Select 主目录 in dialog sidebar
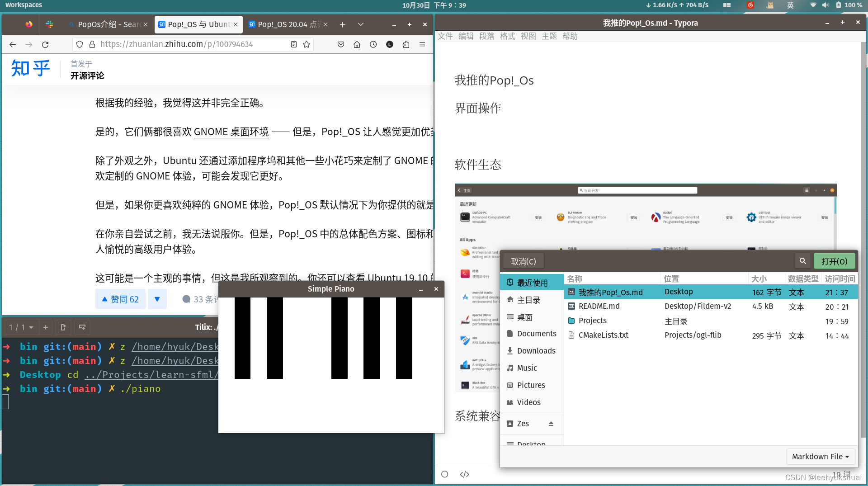 pyautogui.click(x=532, y=300)
